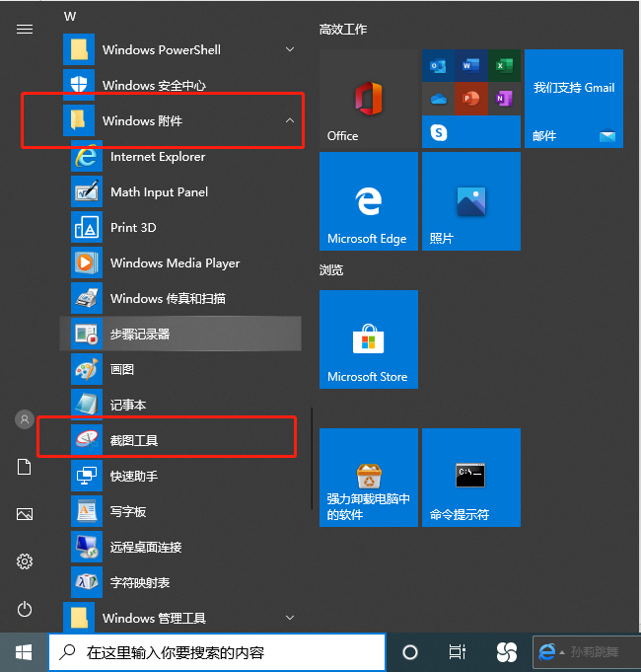Launch 写字板 wordpad icon
This screenshot has width=641, height=672.
tap(87, 511)
